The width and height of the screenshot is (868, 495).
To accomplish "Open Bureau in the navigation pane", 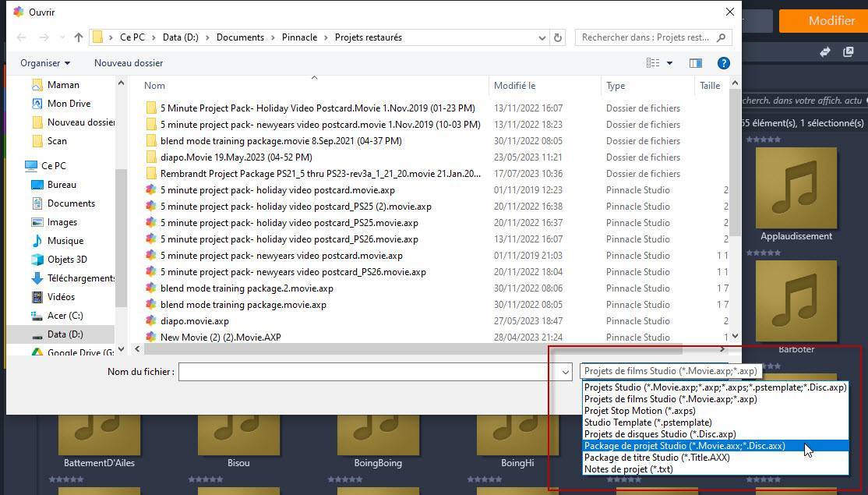I will tap(62, 185).
